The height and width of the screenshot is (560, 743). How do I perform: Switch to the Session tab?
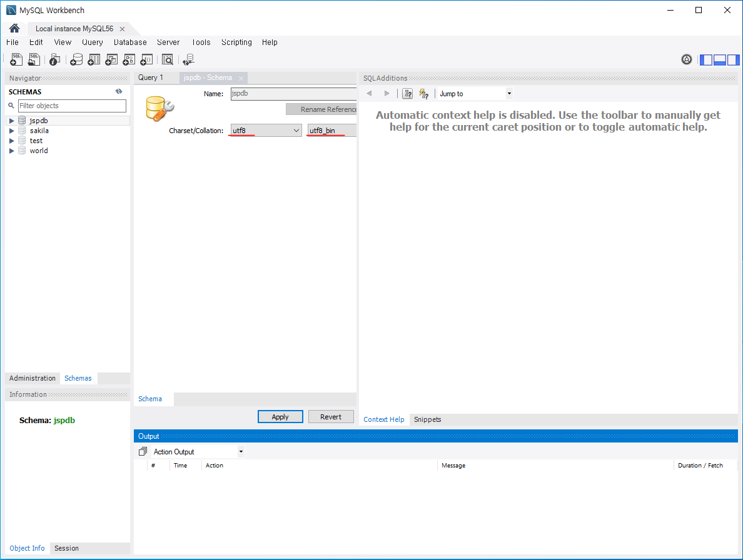pyautogui.click(x=66, y=548)
